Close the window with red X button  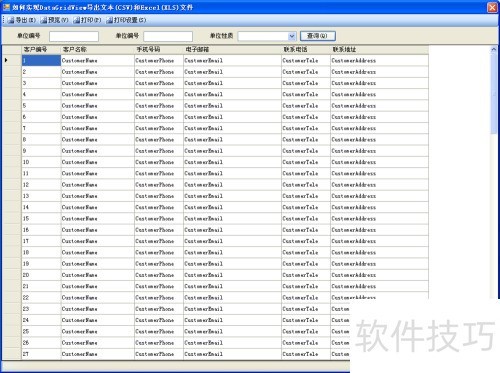(x=492, y=7)
